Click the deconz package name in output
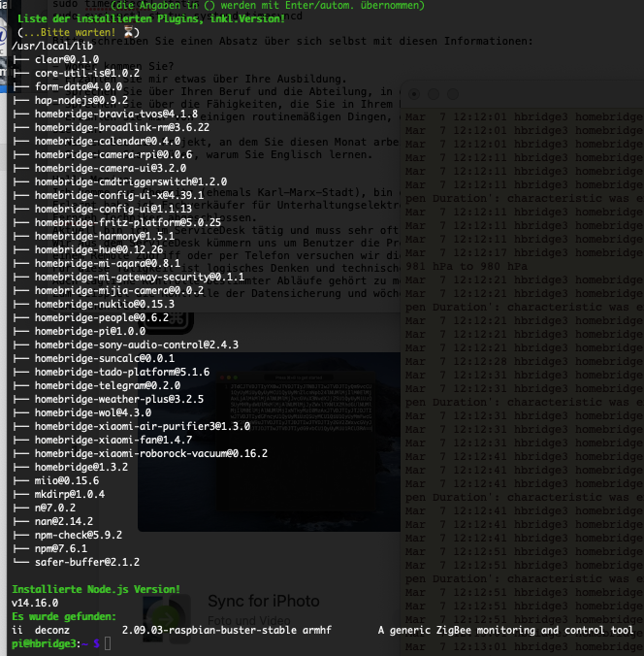Screen dimensions: 644x656 point(52,630)
